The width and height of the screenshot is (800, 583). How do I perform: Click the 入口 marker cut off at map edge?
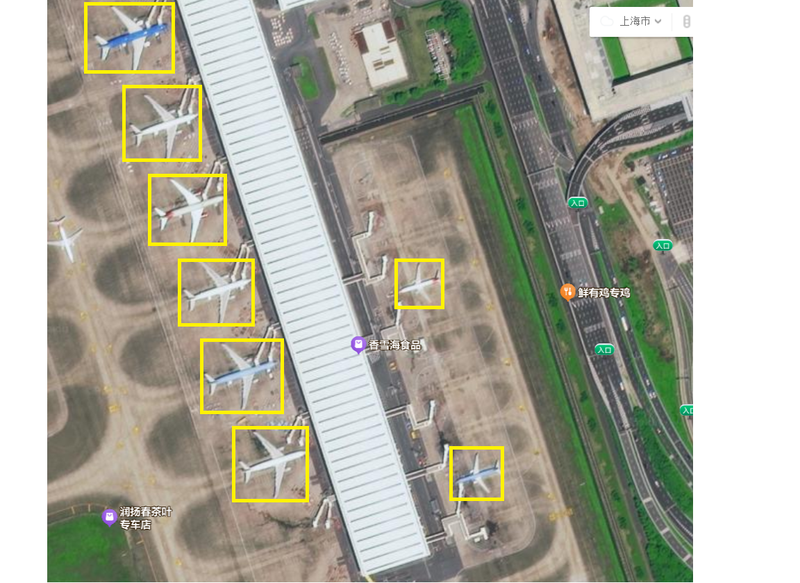pyautogui.click(x=687, y=410)
